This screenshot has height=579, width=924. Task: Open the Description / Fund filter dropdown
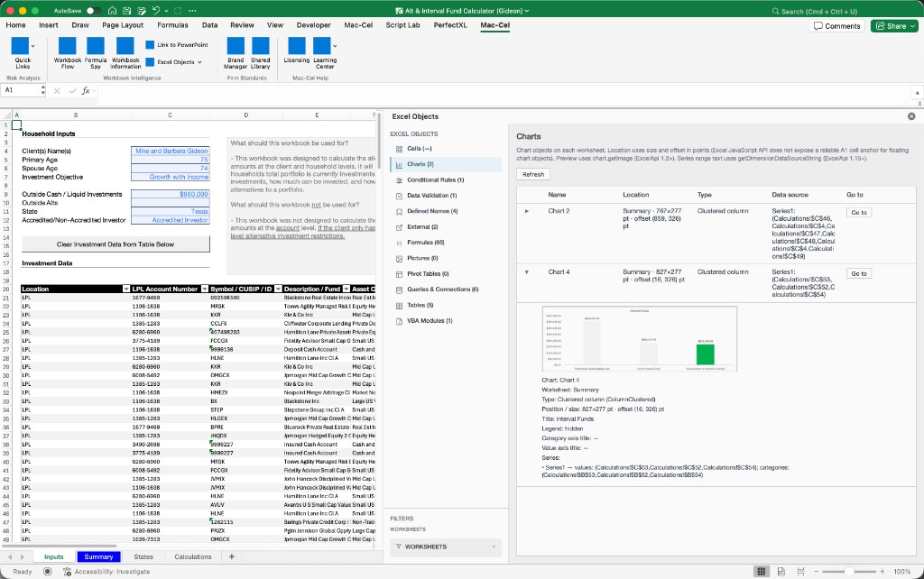[346, 289]
